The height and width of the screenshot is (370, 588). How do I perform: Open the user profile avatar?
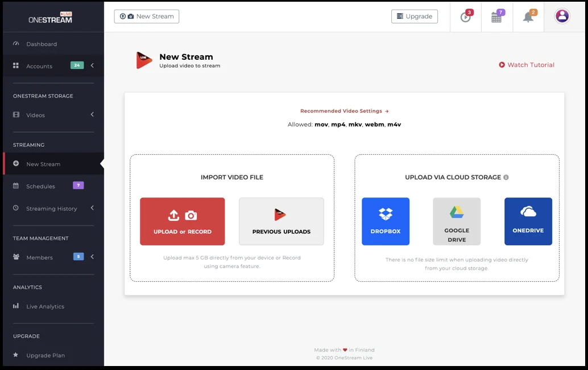pos(562,16)
